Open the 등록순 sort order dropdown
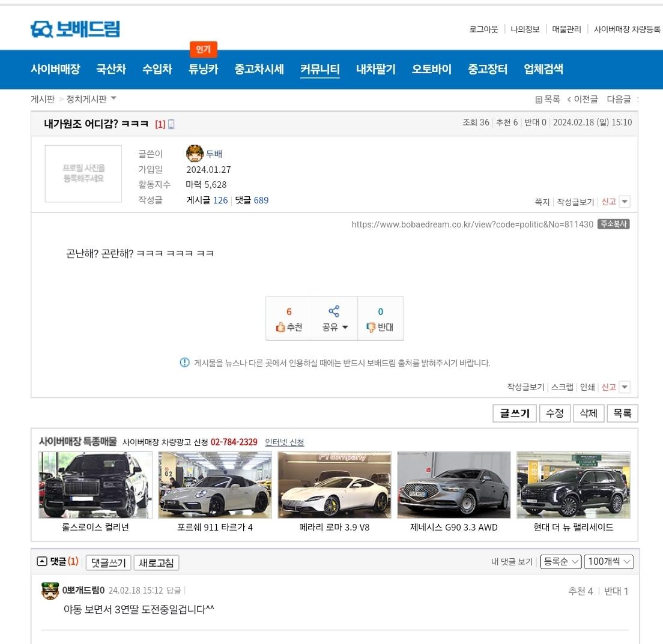The height and width of the screenshot is (644, 663). pos(561,562)
